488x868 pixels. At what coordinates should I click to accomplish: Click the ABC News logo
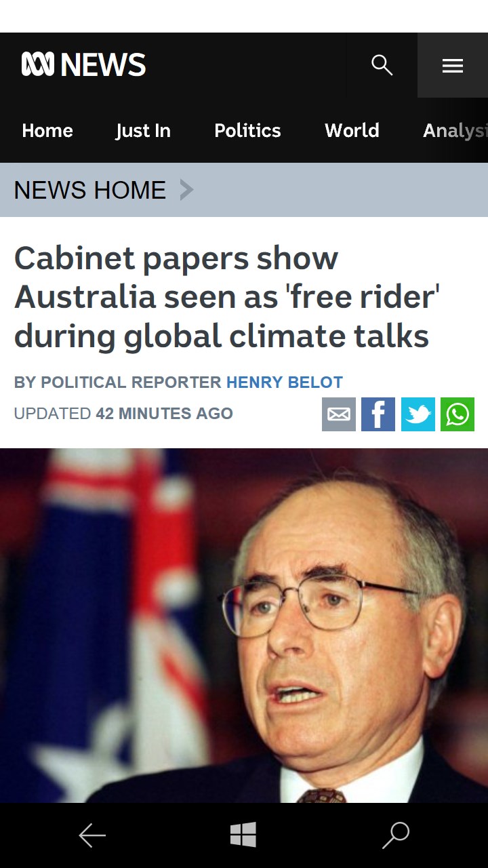[x=84, y=65]
